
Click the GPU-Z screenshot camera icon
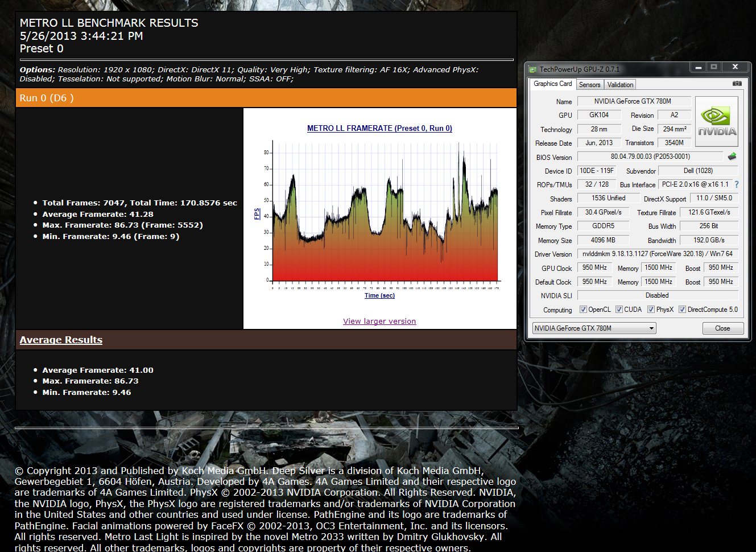(737, 83)
